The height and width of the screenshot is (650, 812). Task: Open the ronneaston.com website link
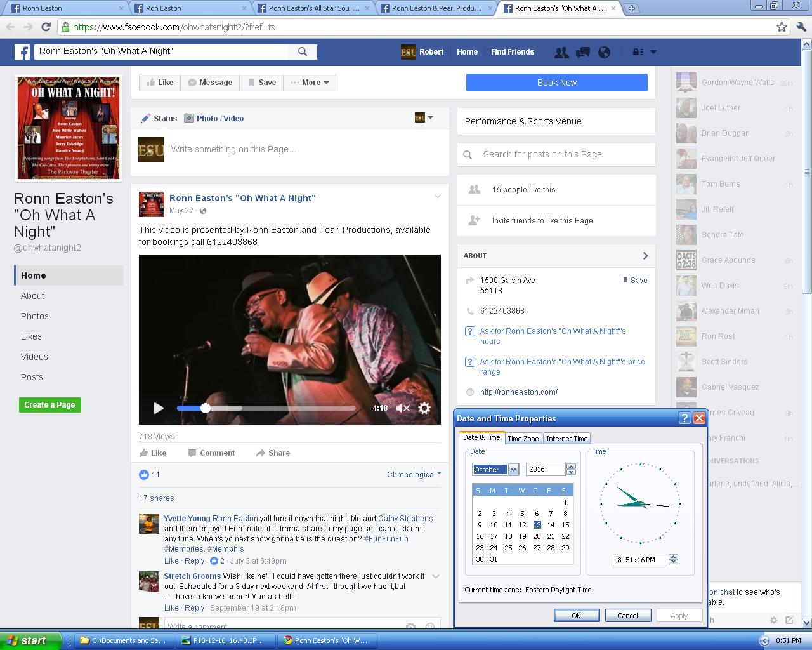(518, 392)
